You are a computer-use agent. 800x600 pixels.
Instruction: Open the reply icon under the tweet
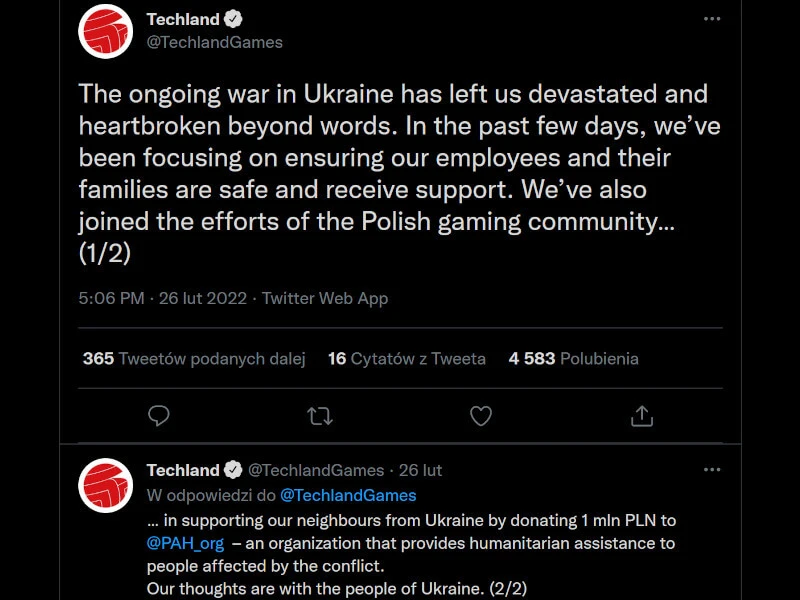pyautogui.click(x=159, y=416)
